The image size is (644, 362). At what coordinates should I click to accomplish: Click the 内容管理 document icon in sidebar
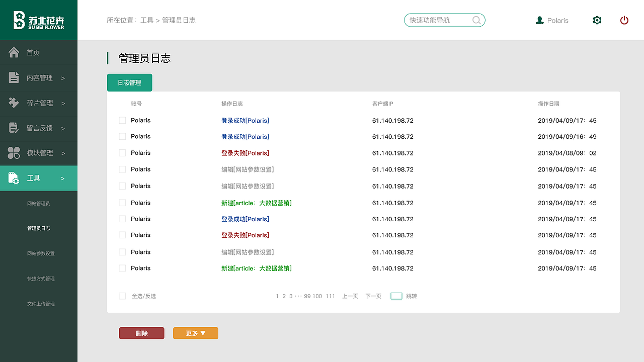(14, 77)
